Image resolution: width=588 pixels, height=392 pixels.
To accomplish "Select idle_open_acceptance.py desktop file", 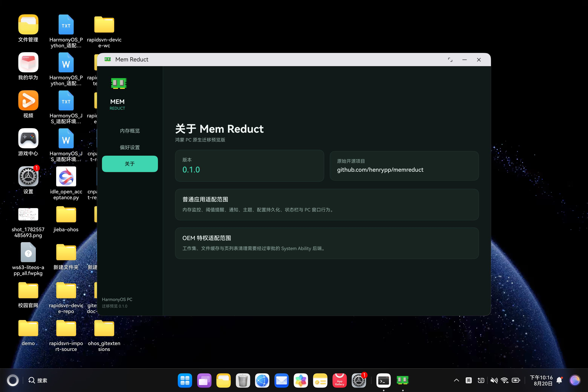I will [x=66, y=176].
